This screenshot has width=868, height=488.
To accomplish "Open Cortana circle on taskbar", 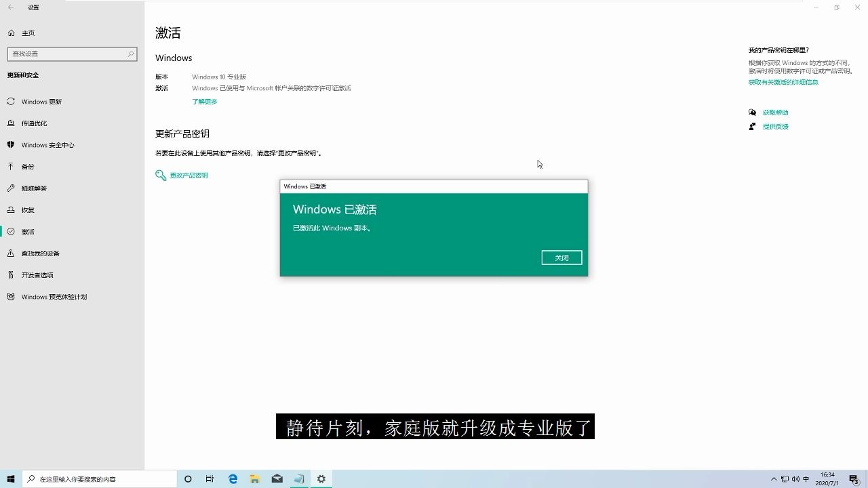I will [x=188, y=479].
